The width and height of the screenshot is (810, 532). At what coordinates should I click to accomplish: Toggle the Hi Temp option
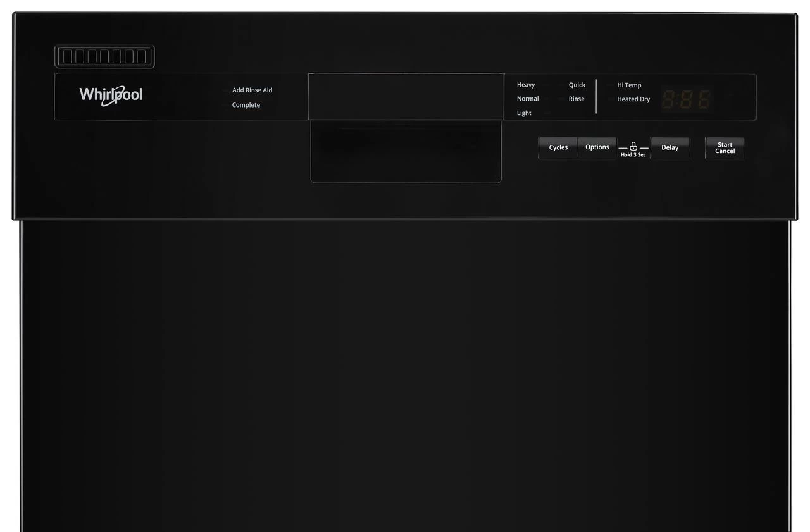(628, 85)
